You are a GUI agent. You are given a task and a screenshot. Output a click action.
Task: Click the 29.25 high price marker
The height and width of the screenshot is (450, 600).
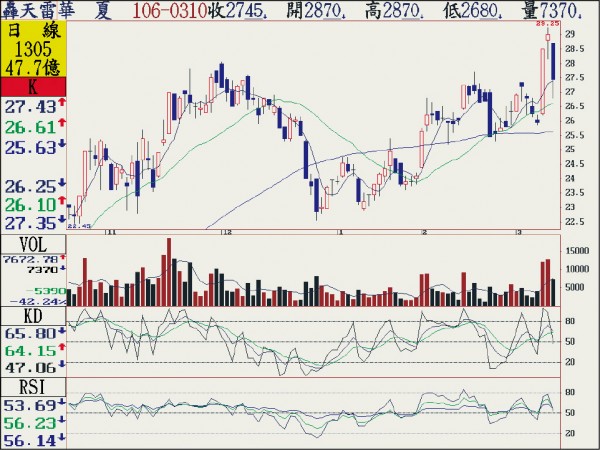[547, 22]
